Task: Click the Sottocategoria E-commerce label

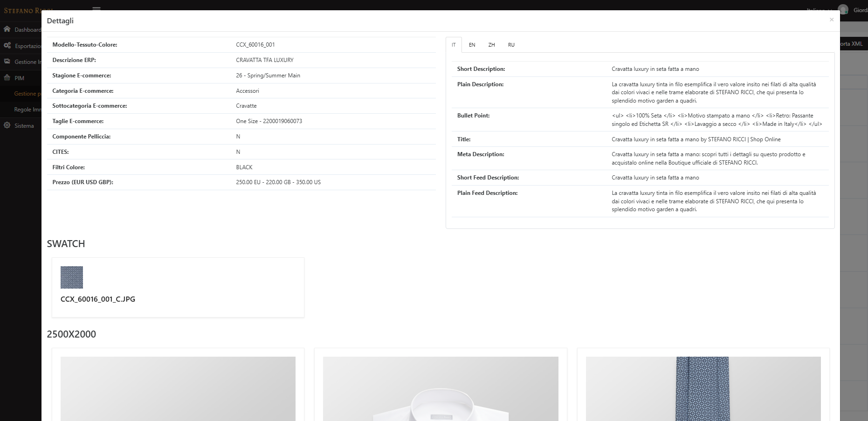Action: coord(90,106)
